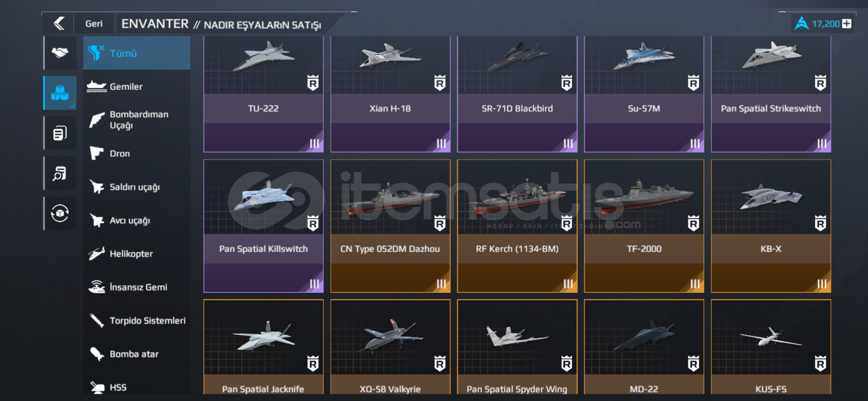Open the documents list sidebar icon

(60, 133)
